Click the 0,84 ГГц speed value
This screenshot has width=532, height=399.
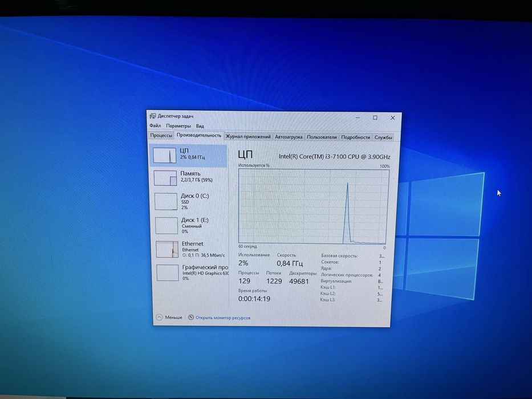point(290,263)
